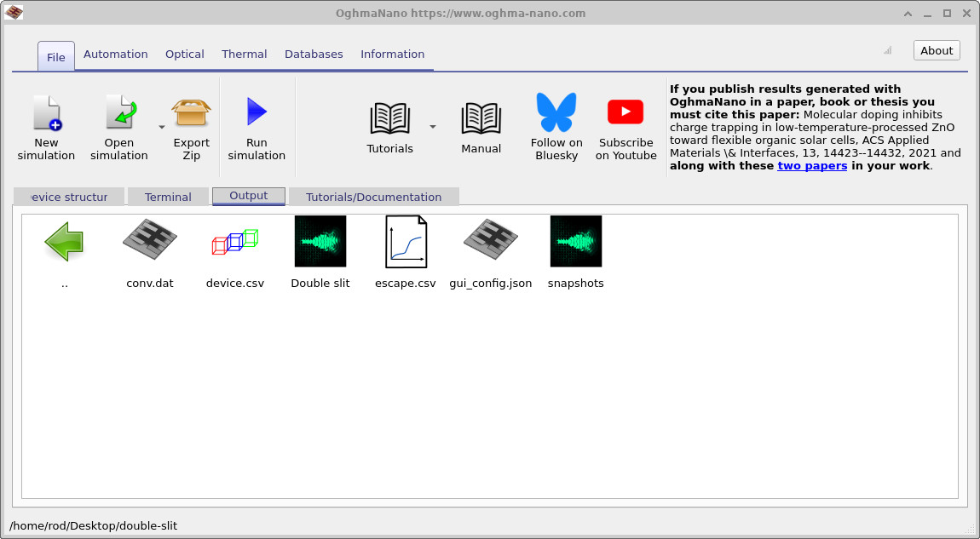Click the Subscribe on Youtube icon
Screen dimensions: 980x539
tap(625, 112)
